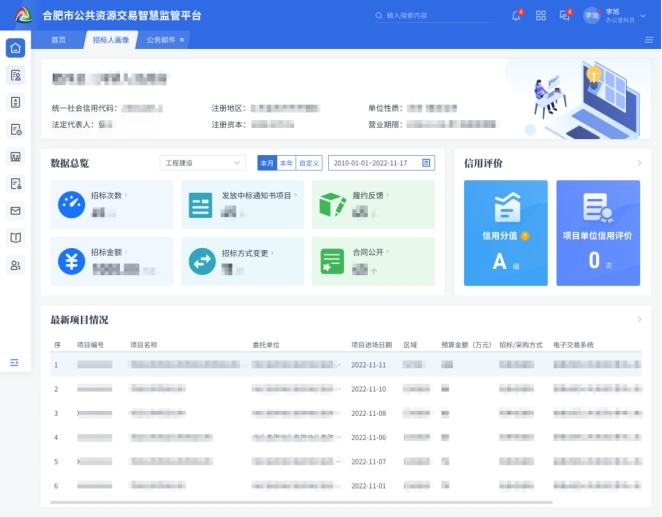Click the home icon in the left sidebar
The image size is (662, 517).
(15, 48)
